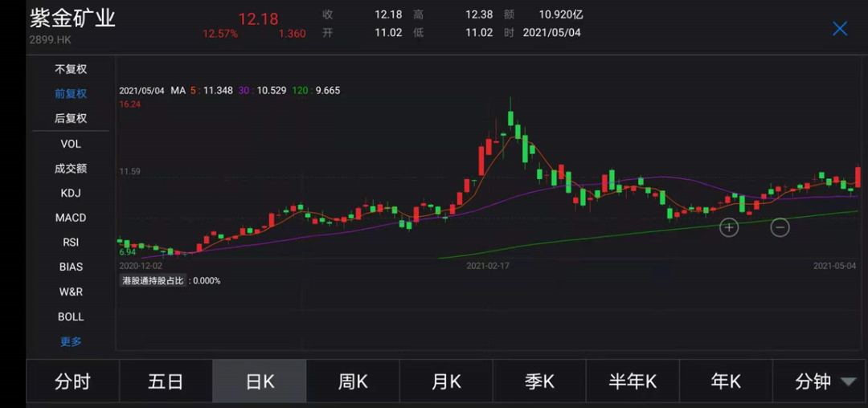This screenshot has width=868, height=408.
Task: Switch to 分时 tab
Action: pyautogui.click(x=72, y=381)
